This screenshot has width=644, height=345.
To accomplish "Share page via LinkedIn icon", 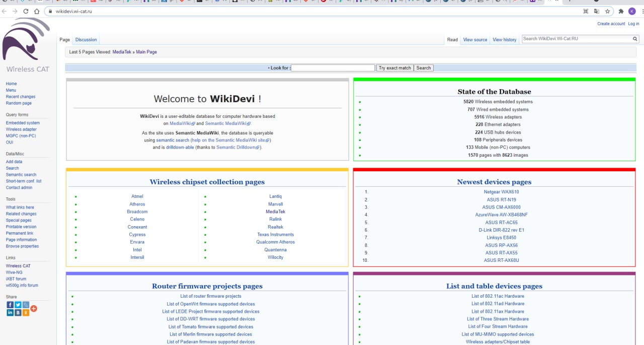I will pyautogui.click(x=10, y=312).
